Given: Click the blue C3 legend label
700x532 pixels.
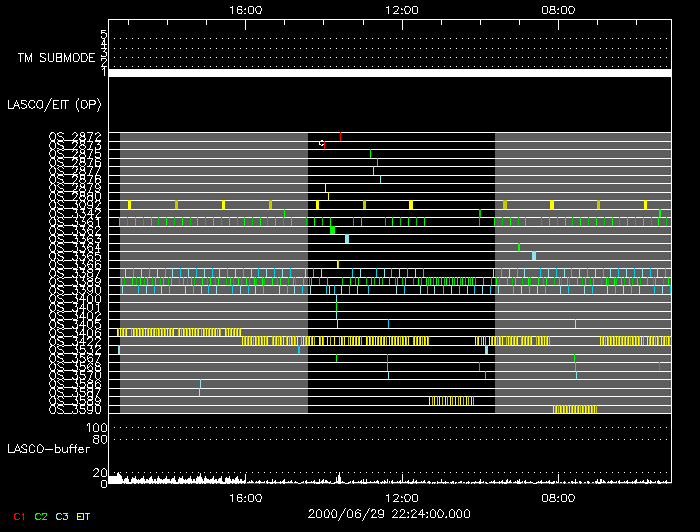Looking at the screenshot, I should (x=63, y=516).
